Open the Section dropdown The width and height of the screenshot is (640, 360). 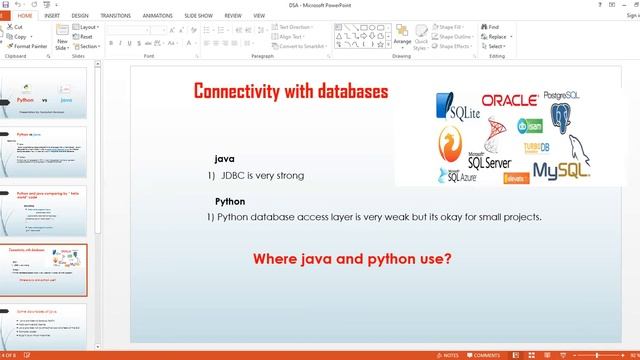click(87, 46)
